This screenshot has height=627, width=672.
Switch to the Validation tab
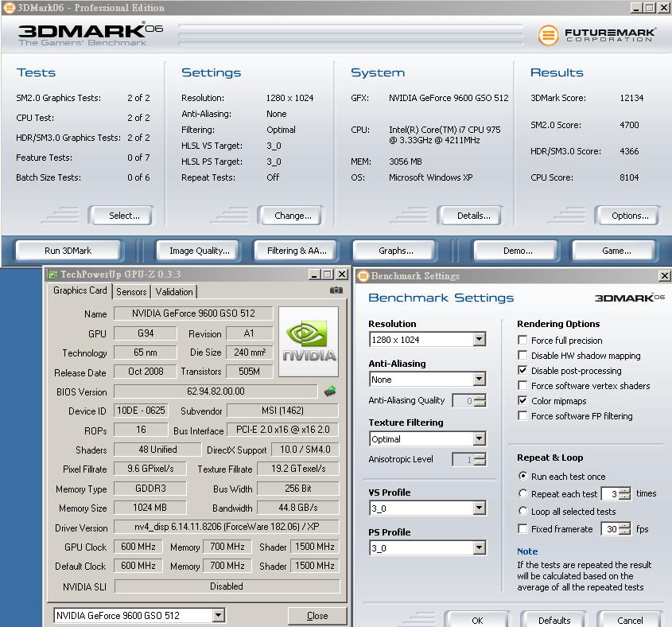click(174, 292)
